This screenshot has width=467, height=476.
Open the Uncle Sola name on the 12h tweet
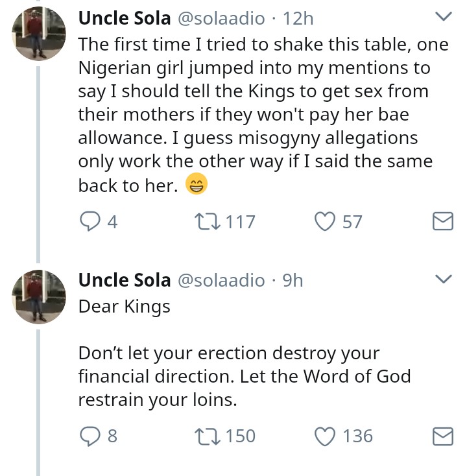pyautogui.click(x=124, y=19)
